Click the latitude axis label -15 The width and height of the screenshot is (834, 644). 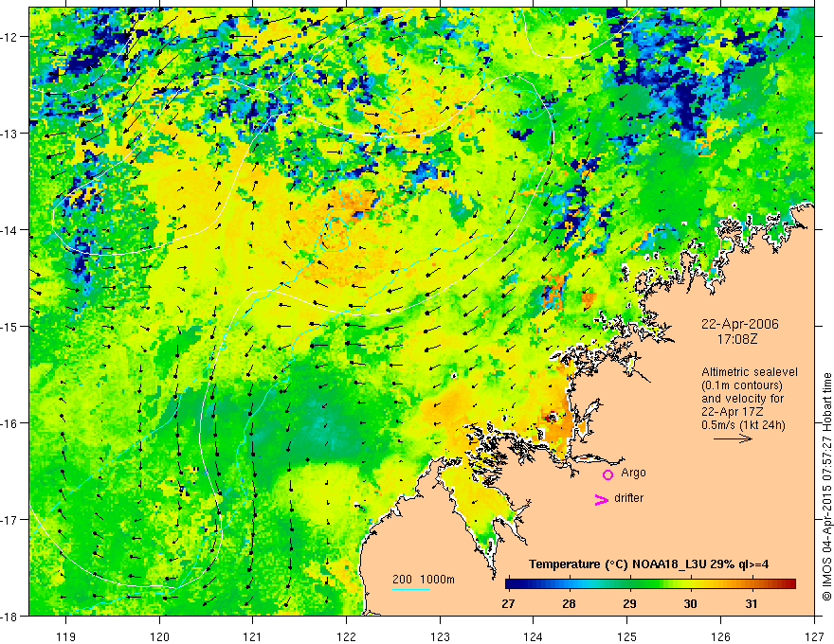click(10, 326)
